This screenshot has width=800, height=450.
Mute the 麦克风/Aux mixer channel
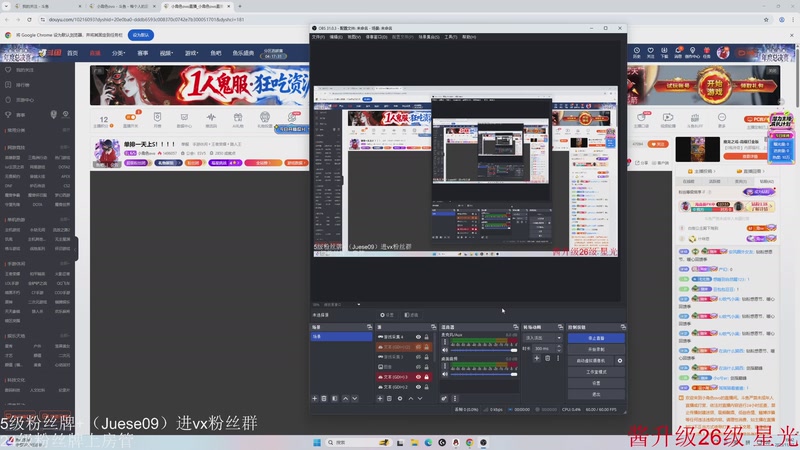pos(445,350)
